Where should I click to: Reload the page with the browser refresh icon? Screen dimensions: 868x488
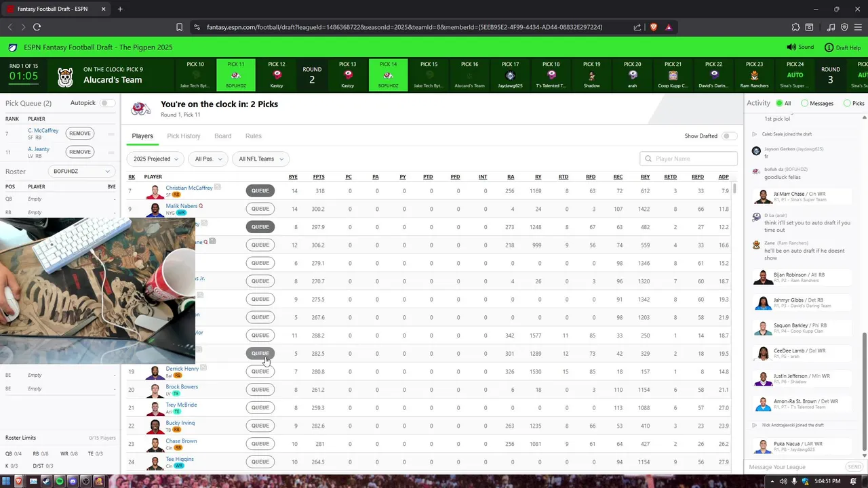coord(37,27)
